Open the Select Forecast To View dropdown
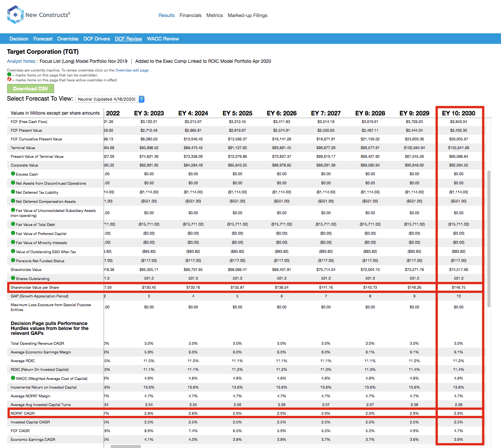 110,99
